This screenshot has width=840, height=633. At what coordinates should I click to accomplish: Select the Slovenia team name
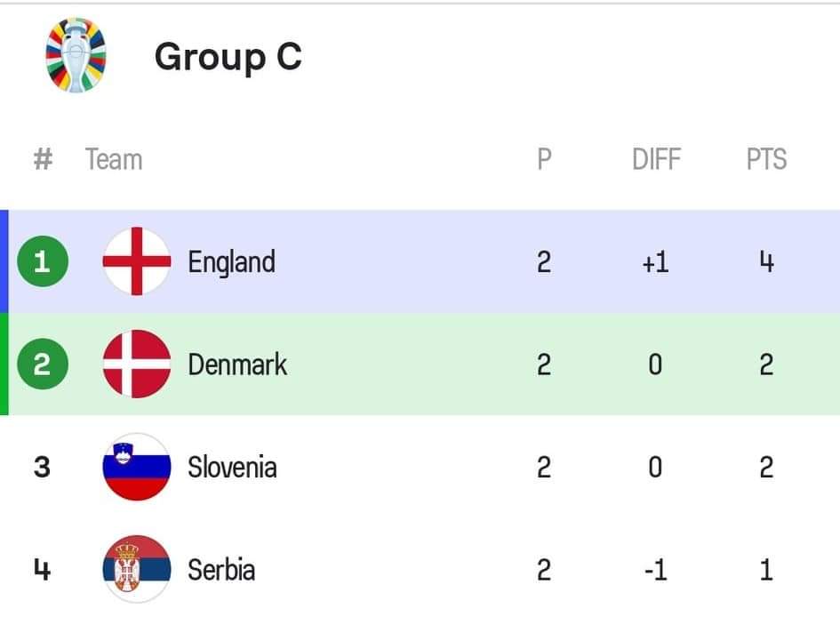(232, 467)
